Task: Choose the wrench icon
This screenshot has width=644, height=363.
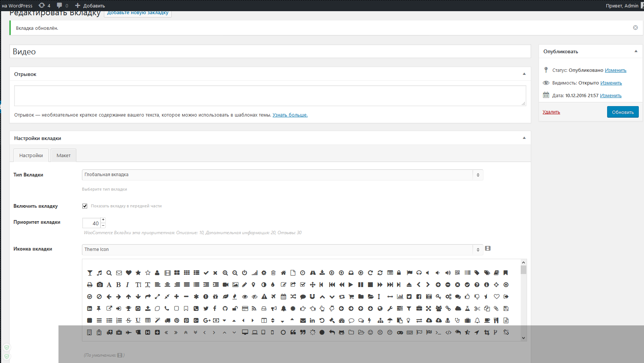Action: click(390, 309)
